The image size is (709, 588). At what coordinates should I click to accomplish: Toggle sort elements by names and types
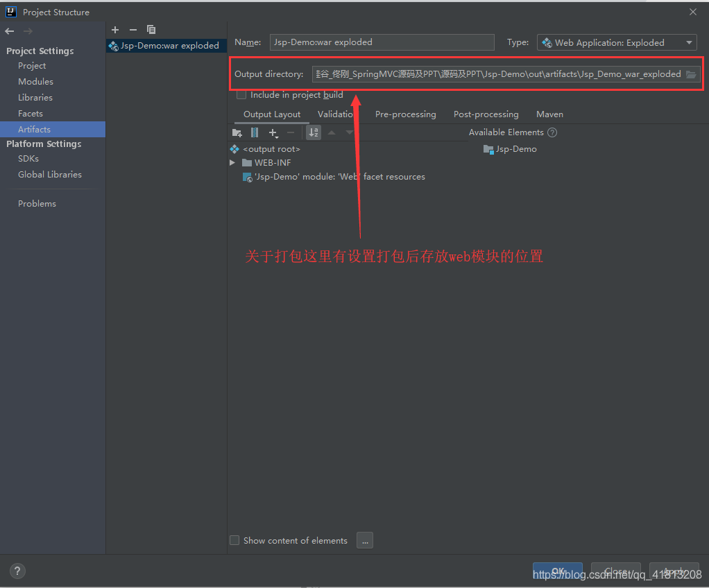[x=314, y=132]
